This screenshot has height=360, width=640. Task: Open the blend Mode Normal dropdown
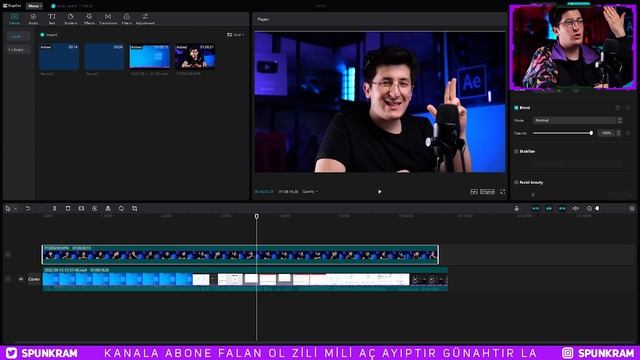point(578,120)
